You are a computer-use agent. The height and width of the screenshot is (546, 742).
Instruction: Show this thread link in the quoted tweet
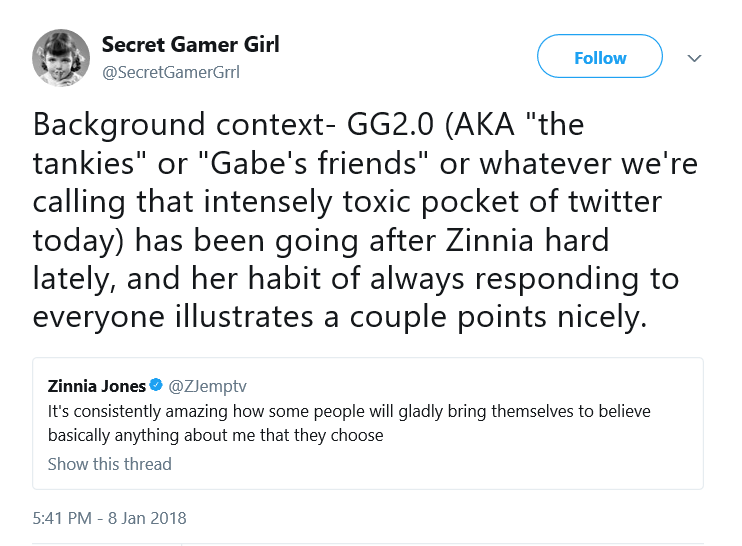pyautogui.click(x=109, y=464)
